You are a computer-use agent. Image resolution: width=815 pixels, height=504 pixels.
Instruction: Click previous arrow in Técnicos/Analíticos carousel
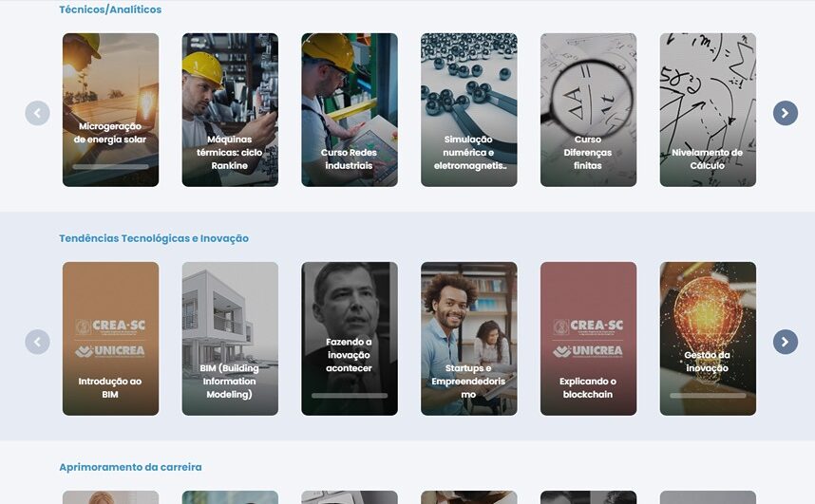[37, 113]
